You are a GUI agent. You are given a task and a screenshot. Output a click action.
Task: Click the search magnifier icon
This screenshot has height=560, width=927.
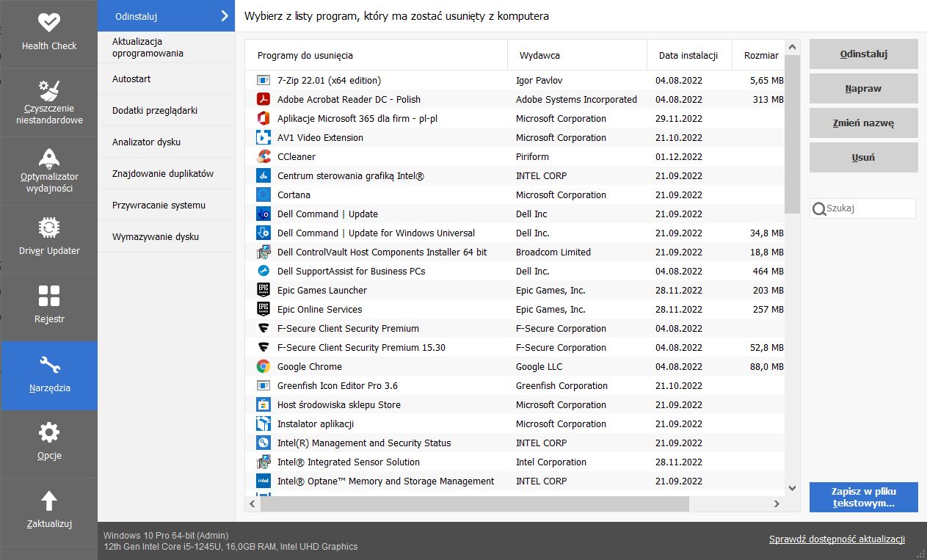tap(818, 209)
